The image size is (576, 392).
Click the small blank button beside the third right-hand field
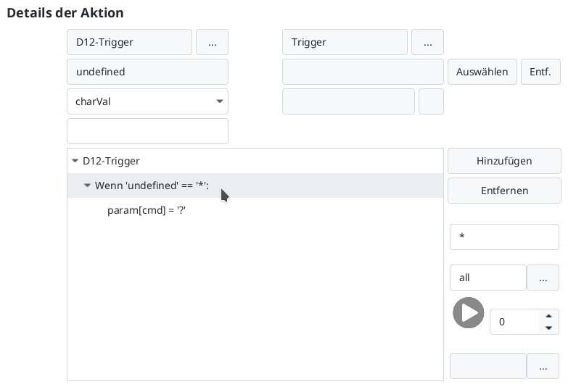tap(431, 102)
